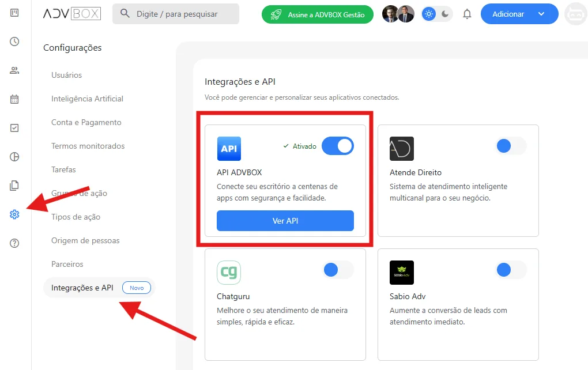588x370 pixels.
Task: Click the Chatguru card title
Action: [233, 296]
